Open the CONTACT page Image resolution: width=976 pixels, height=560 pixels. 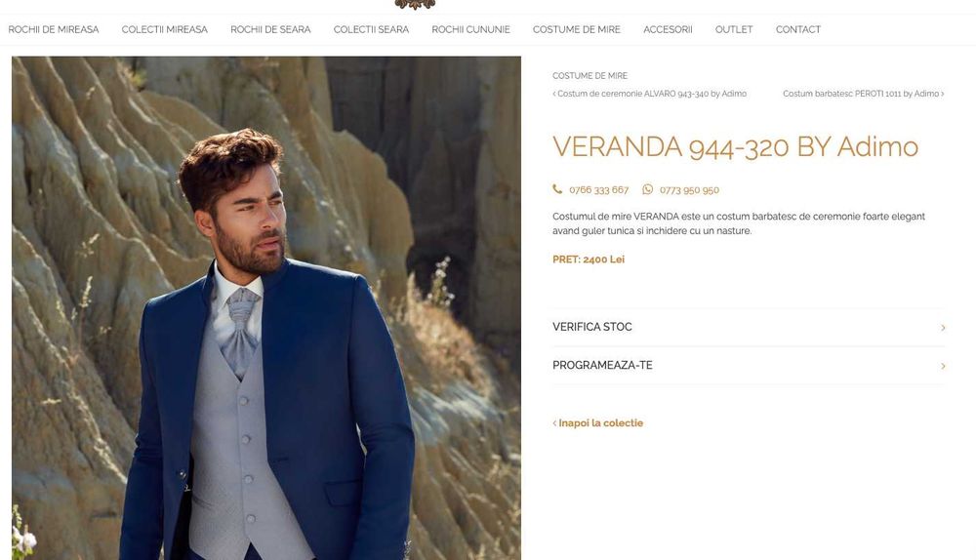coord(798,29)
